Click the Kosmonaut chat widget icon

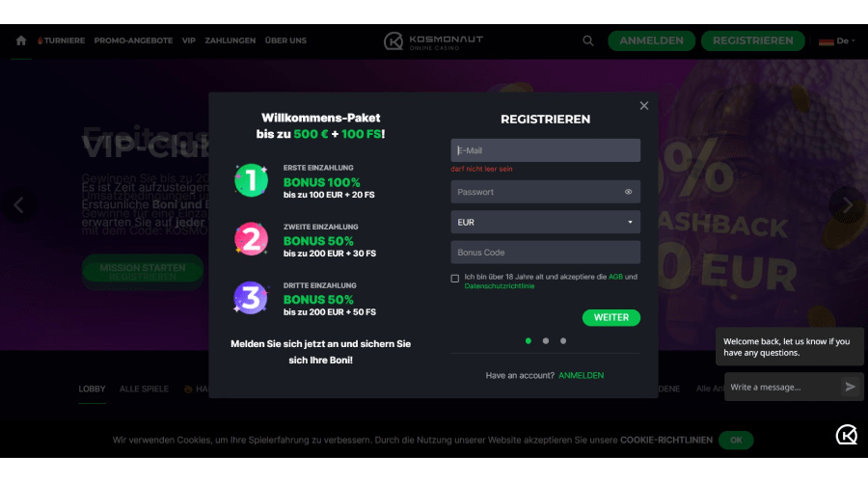point(846,435)
